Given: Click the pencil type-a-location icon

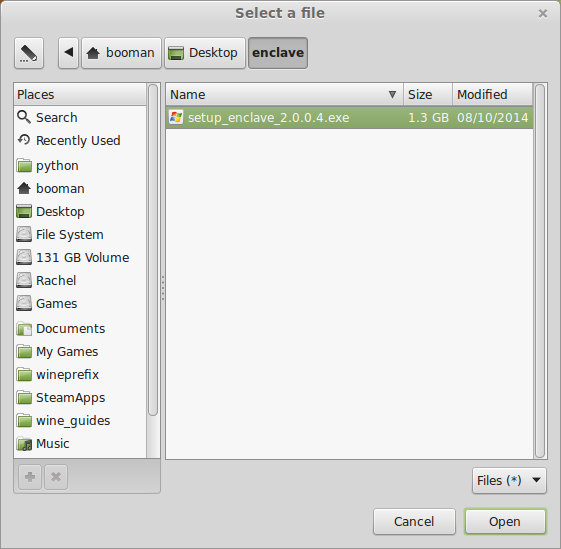Looking at the screenshot, I should [29, 53].
